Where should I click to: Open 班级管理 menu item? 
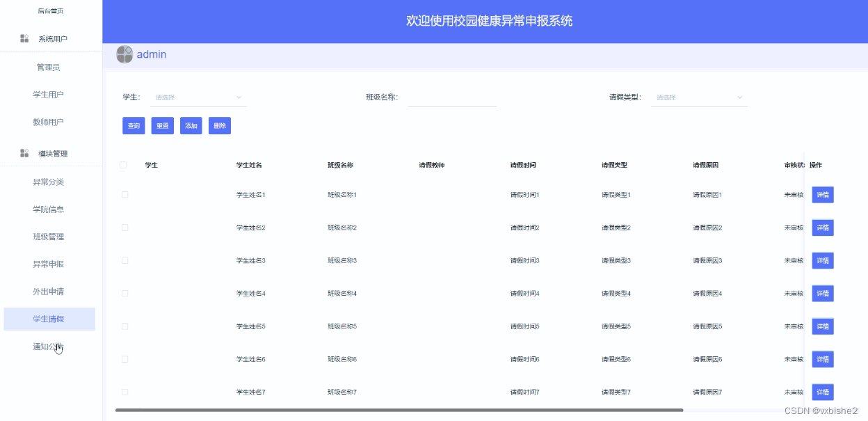[x=49, y=237]
